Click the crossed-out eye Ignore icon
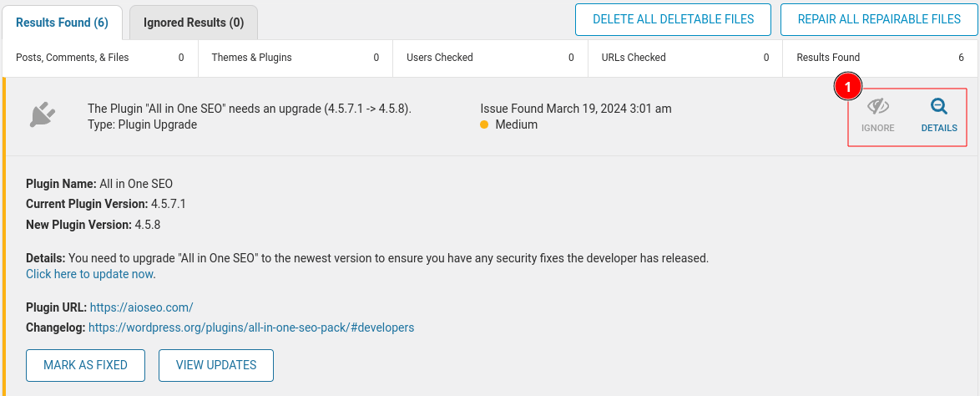980x396 pixels. (x=877, y=108)
